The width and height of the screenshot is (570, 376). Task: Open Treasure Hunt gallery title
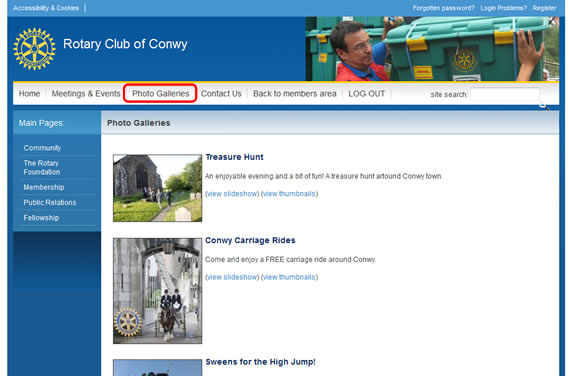tap(234, 157)
